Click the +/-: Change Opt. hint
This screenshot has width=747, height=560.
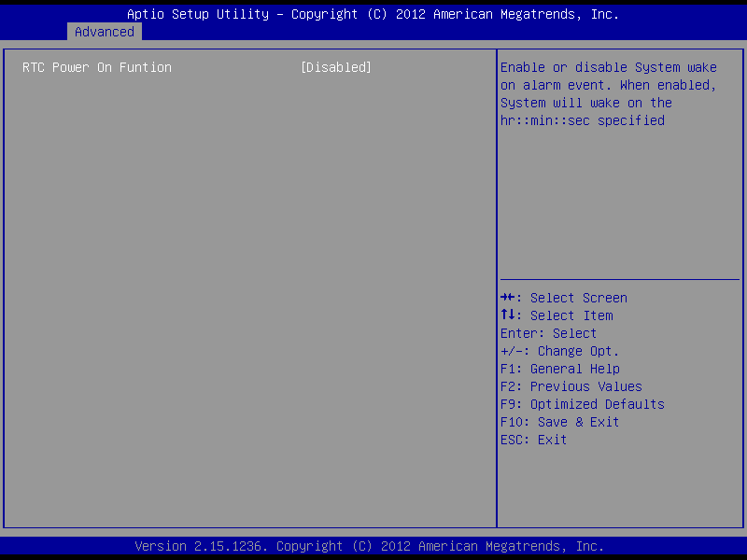559,351
